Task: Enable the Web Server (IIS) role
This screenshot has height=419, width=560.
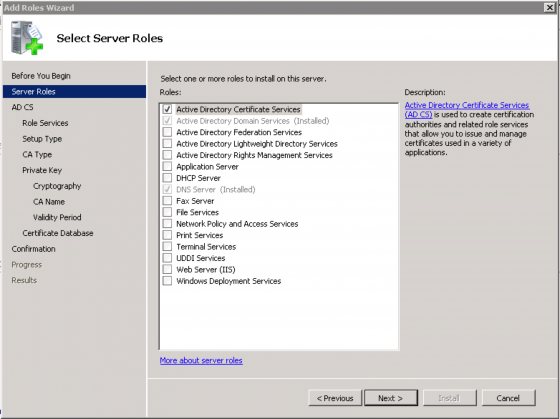Action: pos(167,269)
